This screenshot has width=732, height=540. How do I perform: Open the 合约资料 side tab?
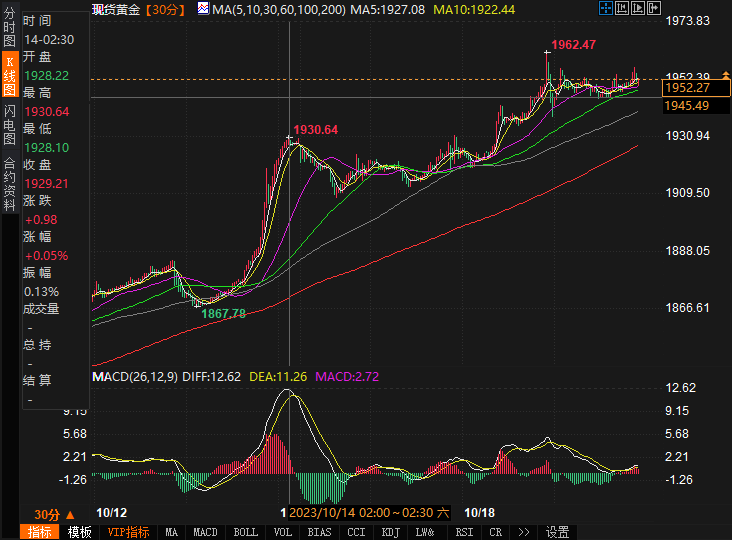[9, 177]
